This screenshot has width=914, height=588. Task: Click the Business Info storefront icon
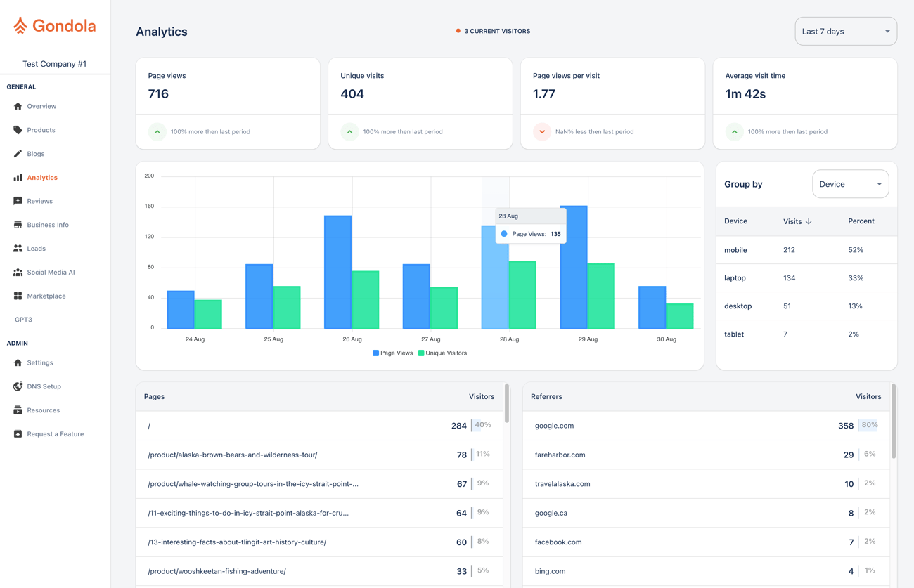pyautogui.click(x=18, y=225)
